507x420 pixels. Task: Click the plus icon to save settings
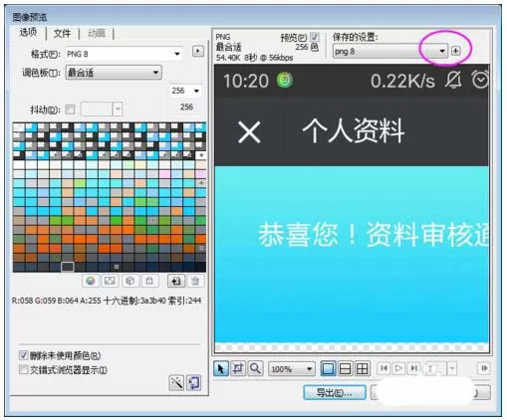tap(456, 51)
